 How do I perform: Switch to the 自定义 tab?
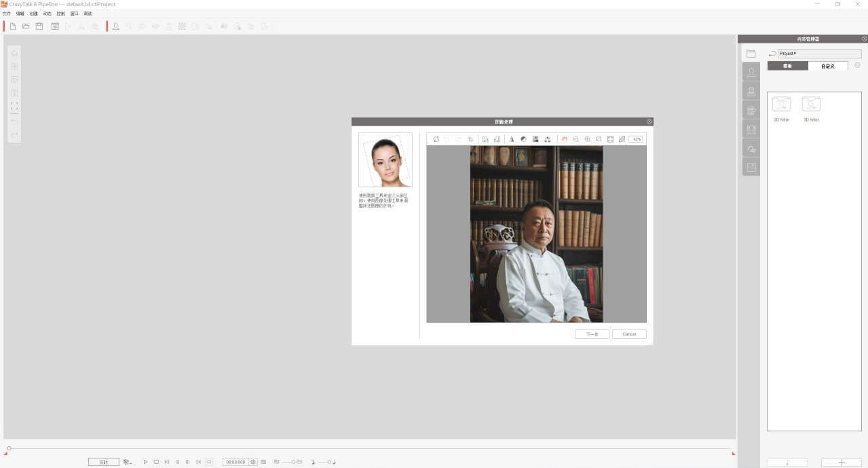point(827,66)
